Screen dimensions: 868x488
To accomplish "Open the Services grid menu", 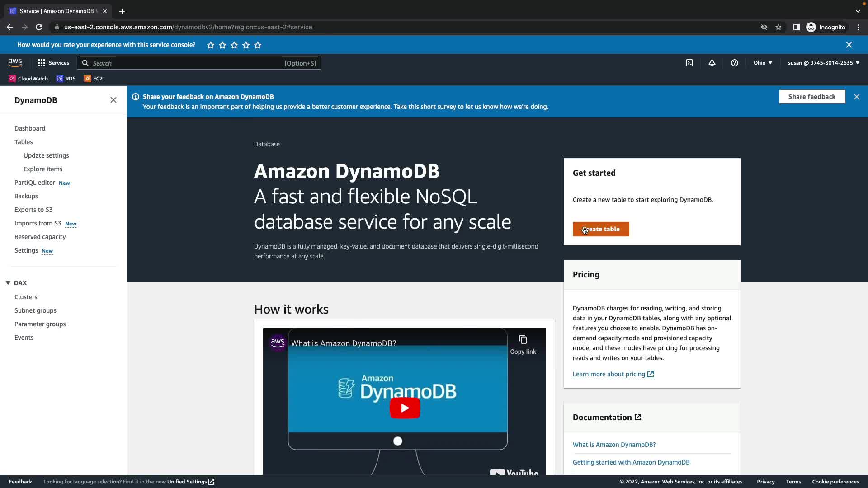I will [53, 63].
